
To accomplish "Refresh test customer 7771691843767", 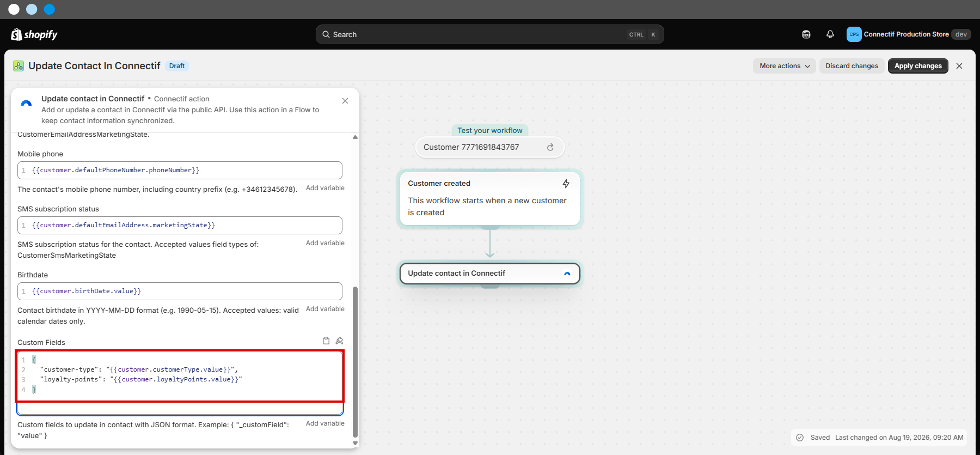I will coord(550,147).
